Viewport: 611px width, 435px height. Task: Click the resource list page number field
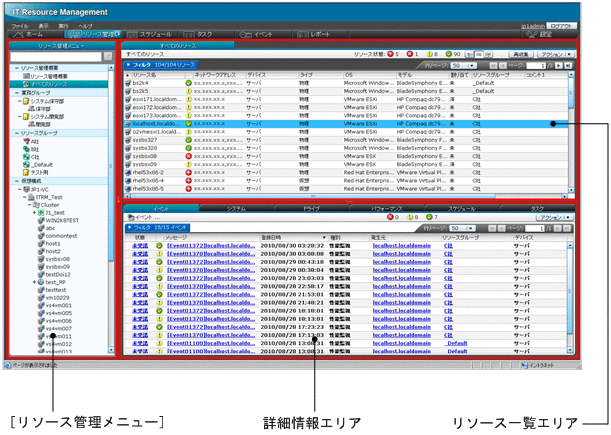pos(535,65)
